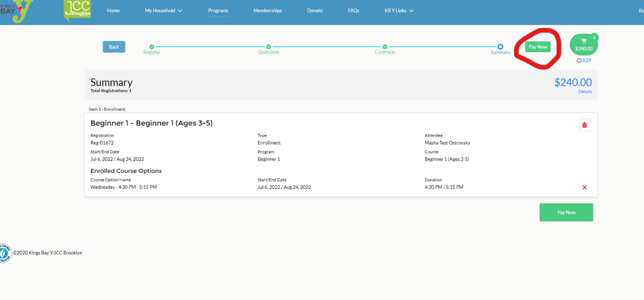
Task: Click the duration '4:30 PM / 5:15 PM'
Action: coord(444,187)
